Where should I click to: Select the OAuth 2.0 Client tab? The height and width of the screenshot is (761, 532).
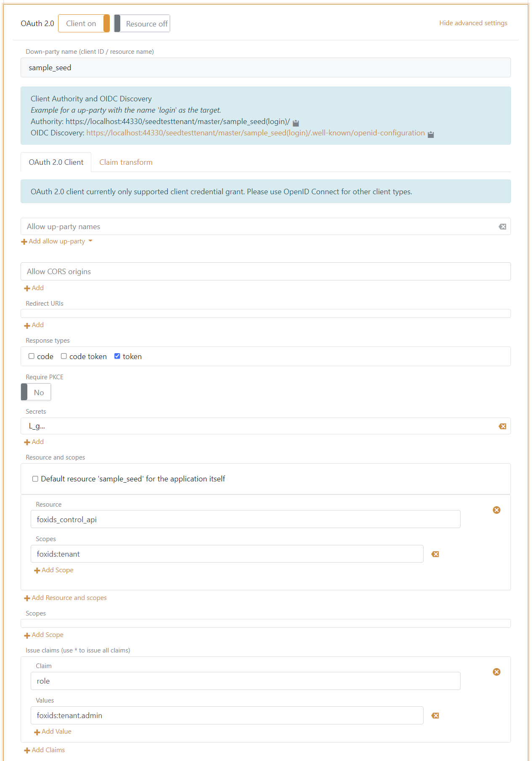tap(56, 162)
